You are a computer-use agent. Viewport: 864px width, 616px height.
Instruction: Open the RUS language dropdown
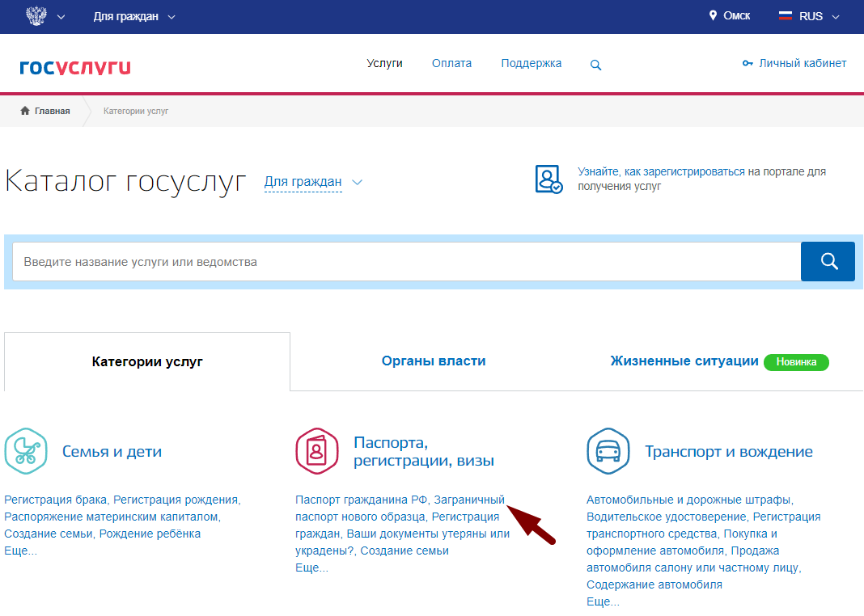click(809, 16)
